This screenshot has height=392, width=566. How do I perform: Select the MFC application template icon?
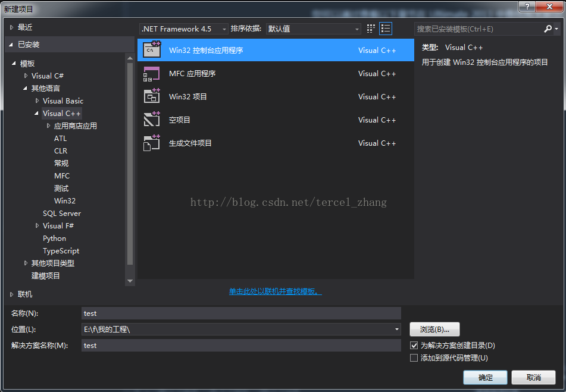(152, 74)
